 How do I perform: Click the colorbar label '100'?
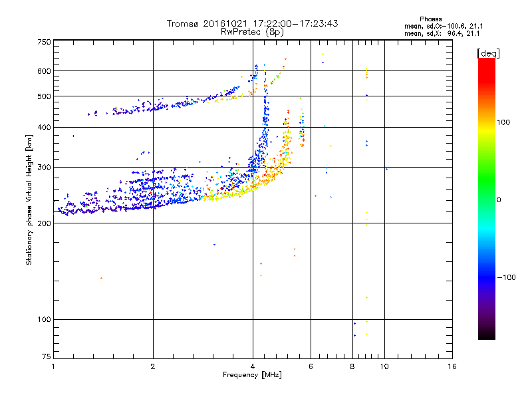pyautogui.click(x=503, y=122)
